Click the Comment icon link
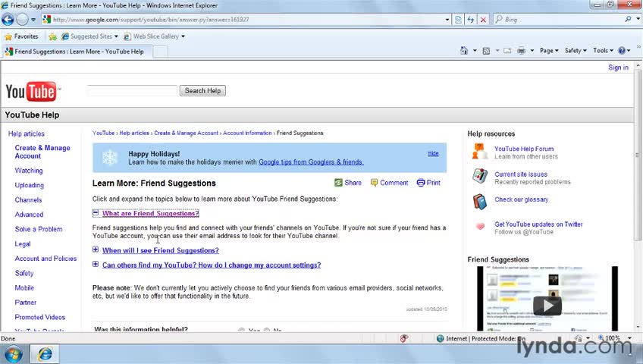Image resolution: width=643 pixels, height=364 pixels. click(x=389, y=183)
